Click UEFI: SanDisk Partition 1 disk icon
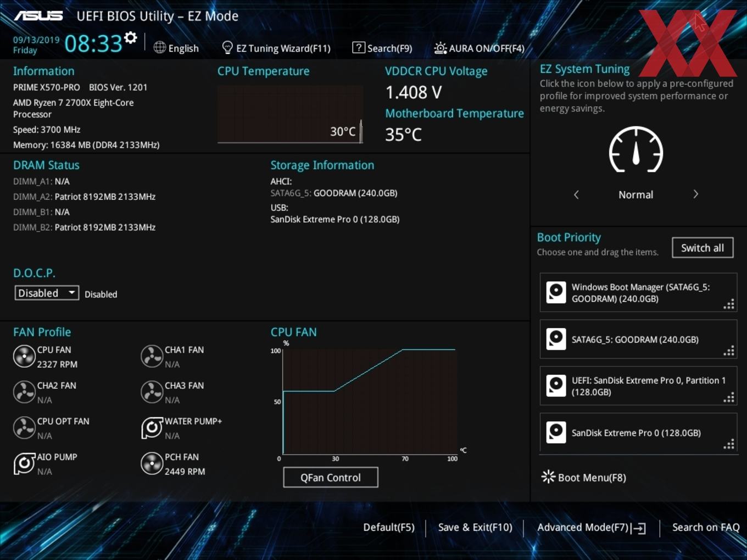747x560 pixels. pos(556,385)
